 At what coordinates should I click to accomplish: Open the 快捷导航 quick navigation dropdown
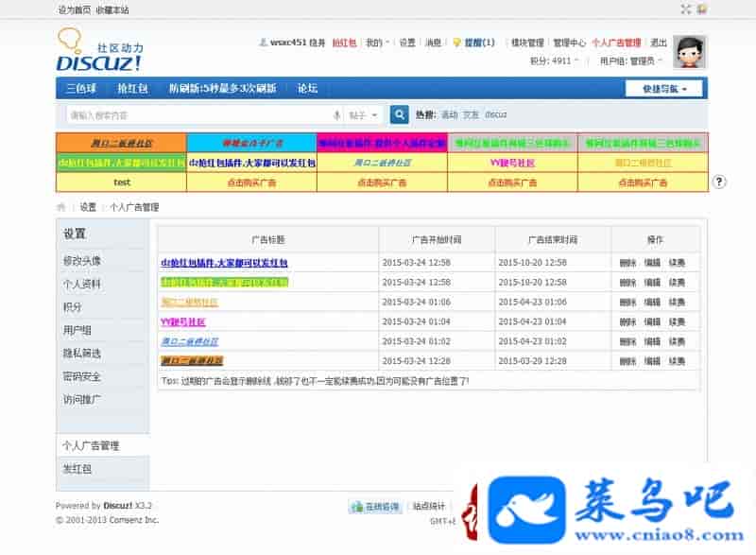click(663, 89)
